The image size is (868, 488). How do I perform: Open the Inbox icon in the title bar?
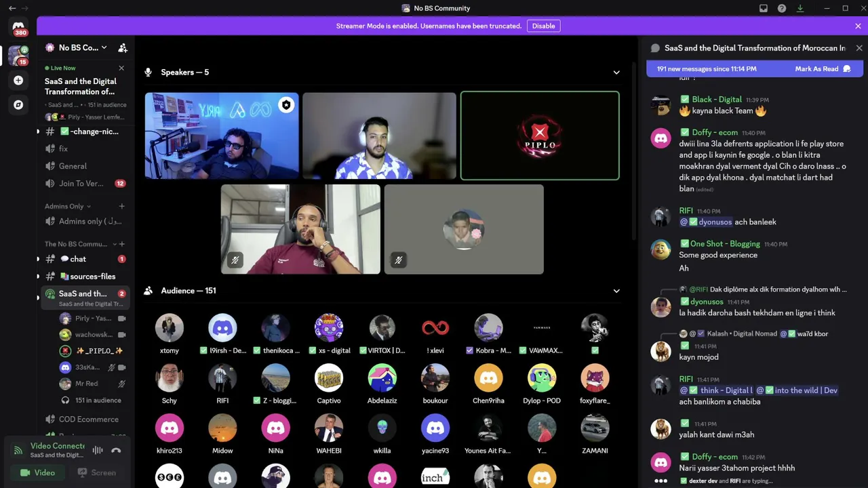tap(764, 8)
